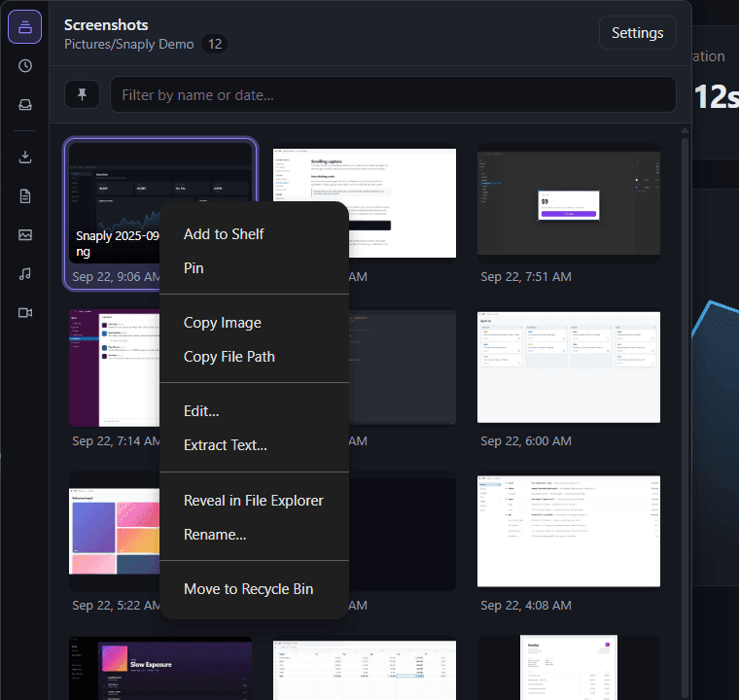Open the Pictures sidebar icon
Viewport: 739px width, 700px height.
pos(25,234)
